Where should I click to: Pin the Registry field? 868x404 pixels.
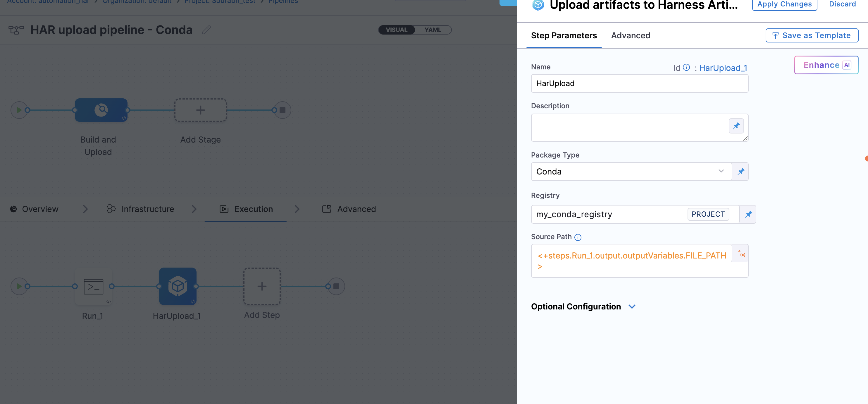pos(748,214)
